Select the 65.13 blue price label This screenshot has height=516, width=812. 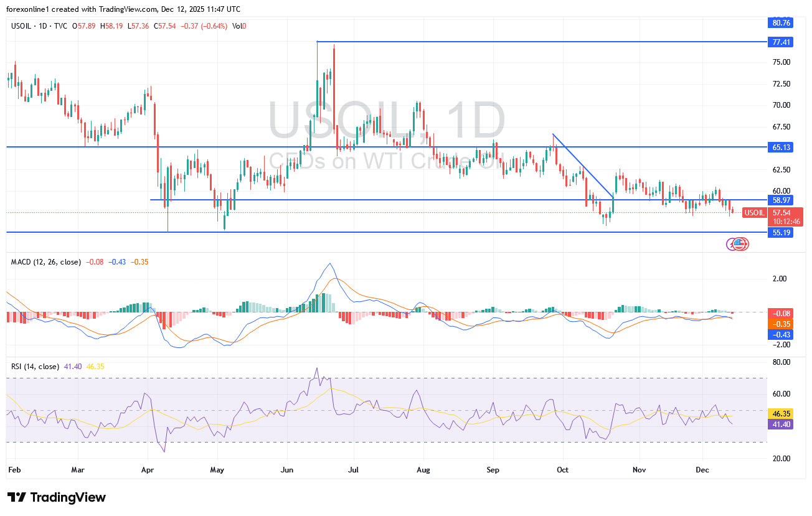[x=780, y=148]
